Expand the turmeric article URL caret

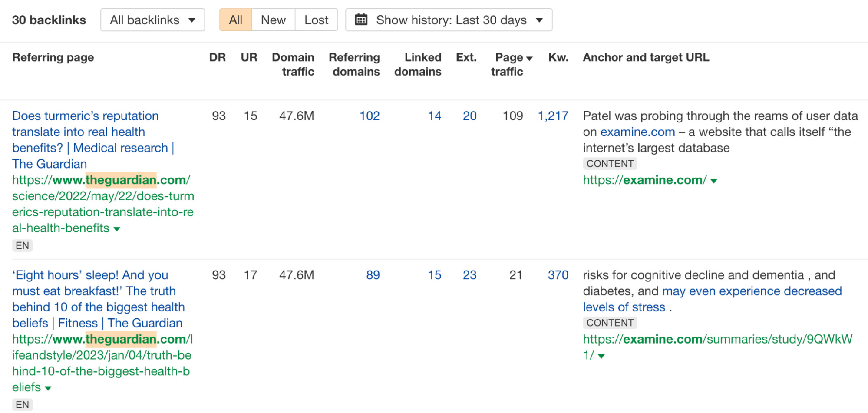(x=117, y=229)
